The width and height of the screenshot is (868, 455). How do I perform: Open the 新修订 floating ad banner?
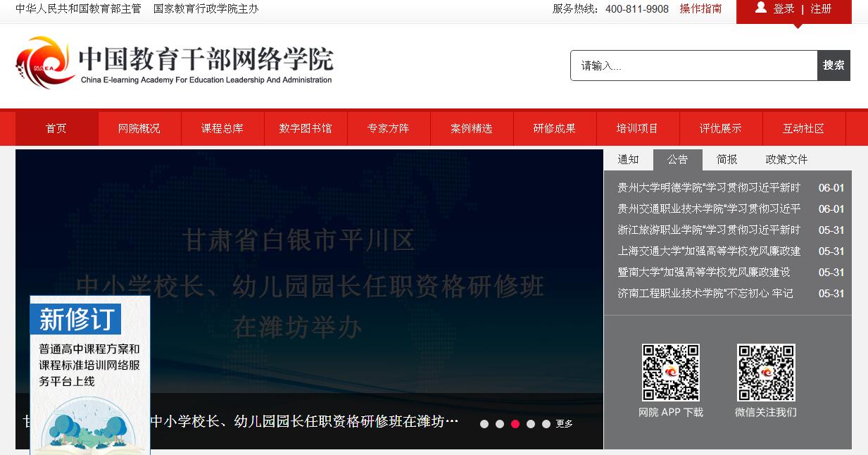(x=90, y=373)
